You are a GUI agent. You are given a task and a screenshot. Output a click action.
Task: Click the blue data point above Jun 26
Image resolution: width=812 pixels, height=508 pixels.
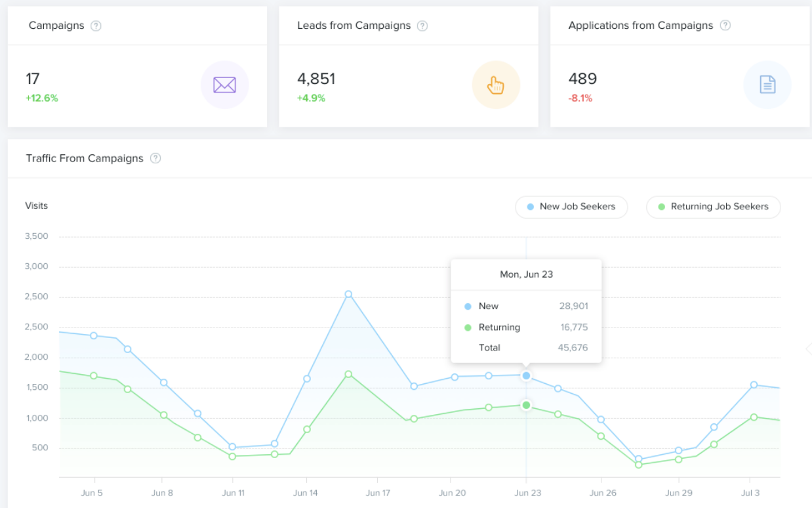(601, 419)
